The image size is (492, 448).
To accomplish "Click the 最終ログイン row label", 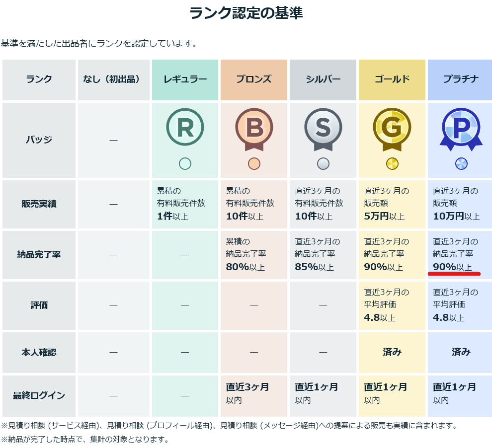I will coord(39,395).
